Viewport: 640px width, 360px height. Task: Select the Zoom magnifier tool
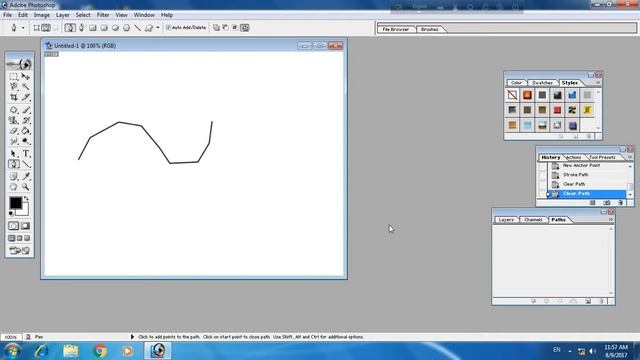[x=26, y=187]
